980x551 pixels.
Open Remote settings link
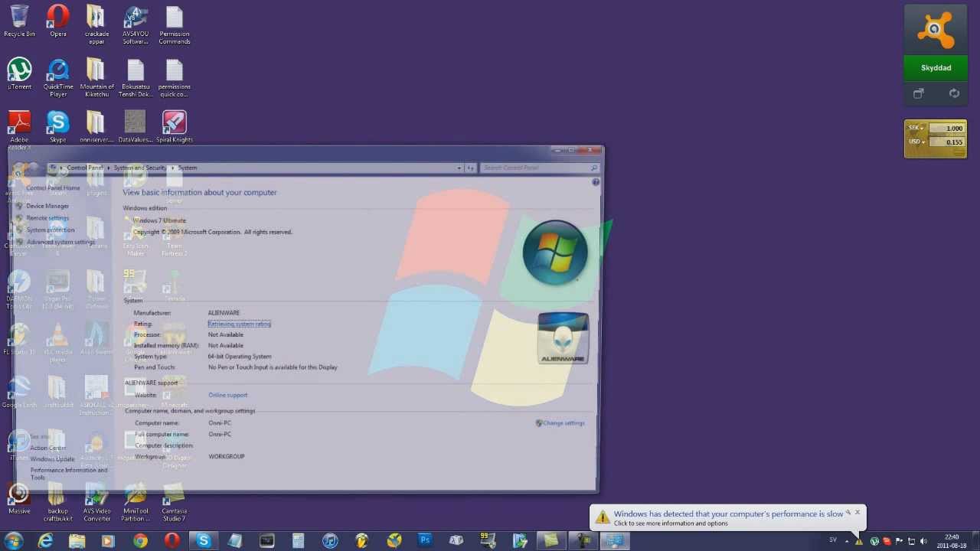47,218
